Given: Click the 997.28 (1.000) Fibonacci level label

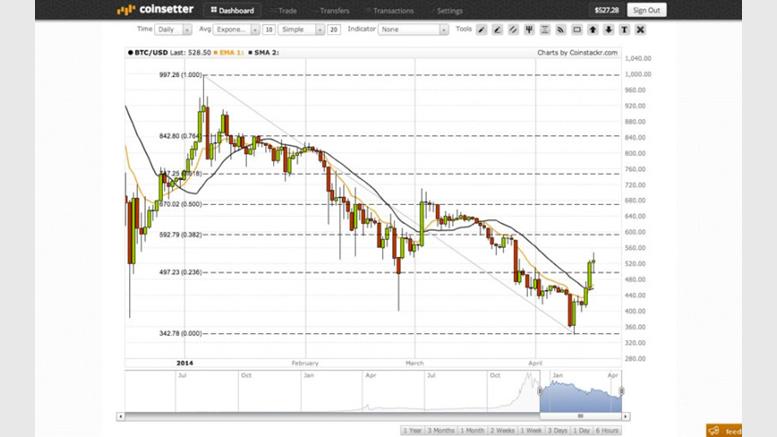Looking at the screenshot, I should coord(180,75).
